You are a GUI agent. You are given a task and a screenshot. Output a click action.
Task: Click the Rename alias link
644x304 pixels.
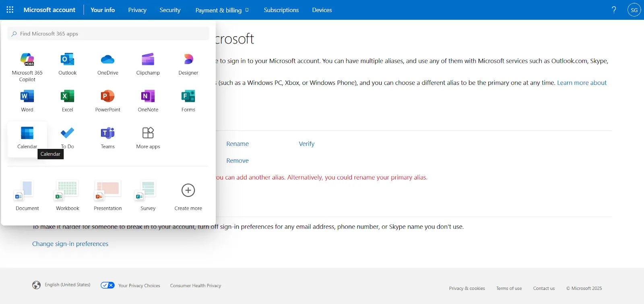(237, 144)
